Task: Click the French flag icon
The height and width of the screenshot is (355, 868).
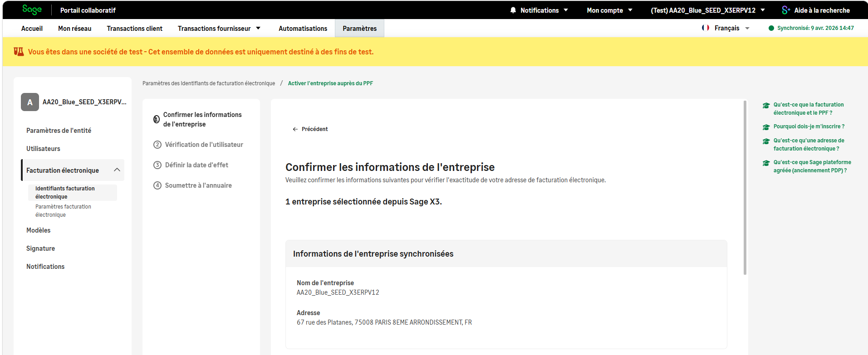Action: click(706, 28)
